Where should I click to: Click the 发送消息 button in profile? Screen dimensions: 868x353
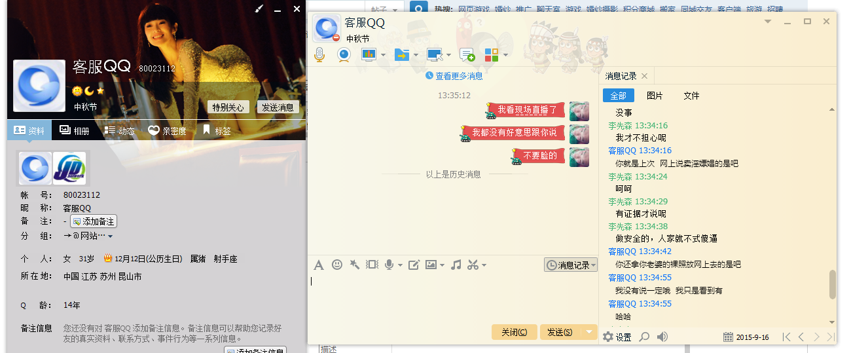click(278, 107)
